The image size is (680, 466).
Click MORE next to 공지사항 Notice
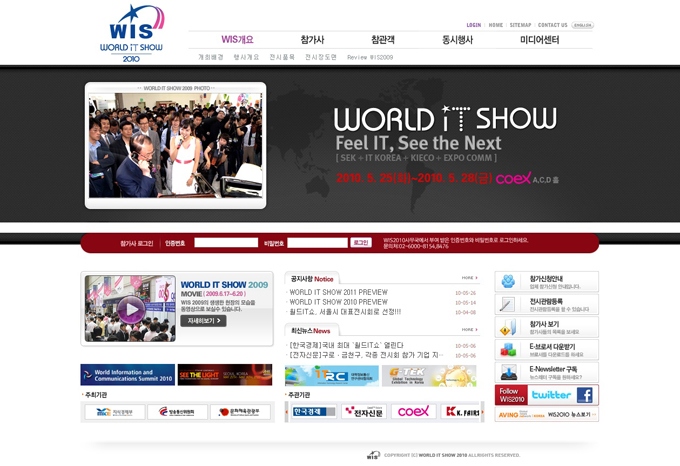point(470,278)
